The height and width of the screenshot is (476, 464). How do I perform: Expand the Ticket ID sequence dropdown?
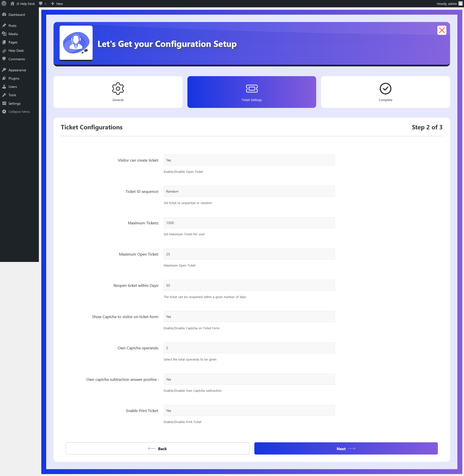coord(249,191)
